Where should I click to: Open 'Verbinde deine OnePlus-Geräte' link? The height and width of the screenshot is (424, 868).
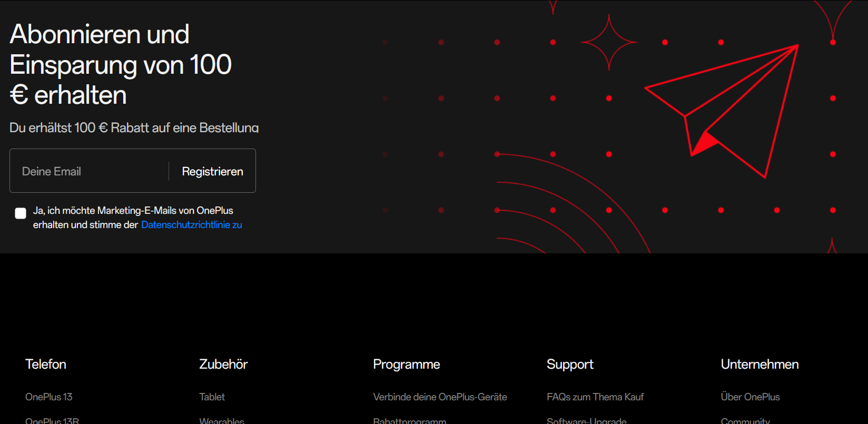tap(440, 397)
